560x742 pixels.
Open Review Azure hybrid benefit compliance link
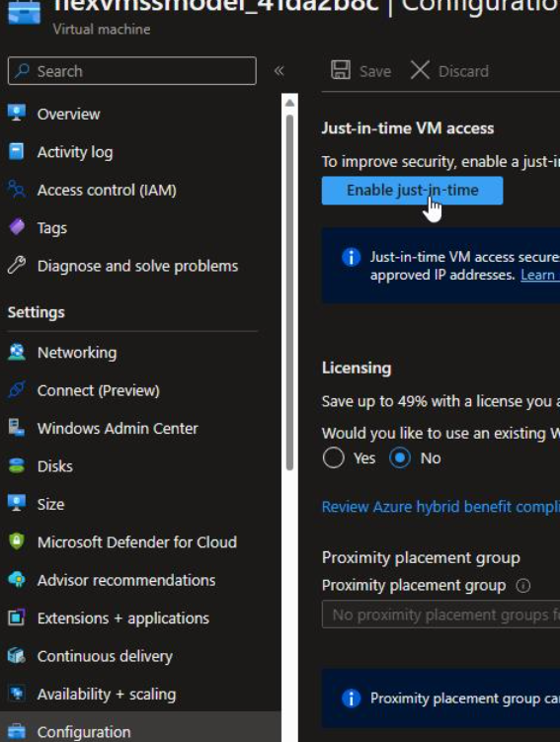[x=440, y=507]
